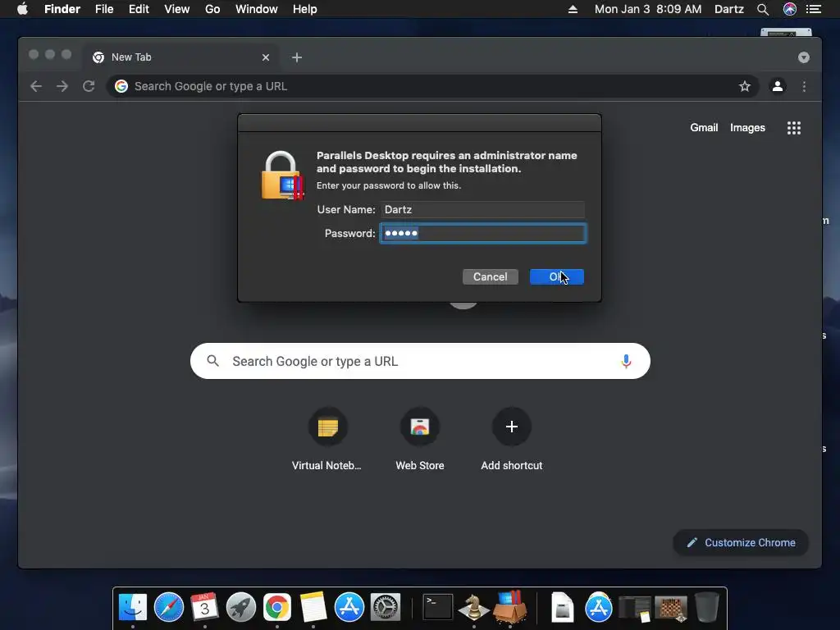Image resolution: width=840 pixels, height=630 pixels.
Task: Open Finder from the Dock
Action: (132, 608)
